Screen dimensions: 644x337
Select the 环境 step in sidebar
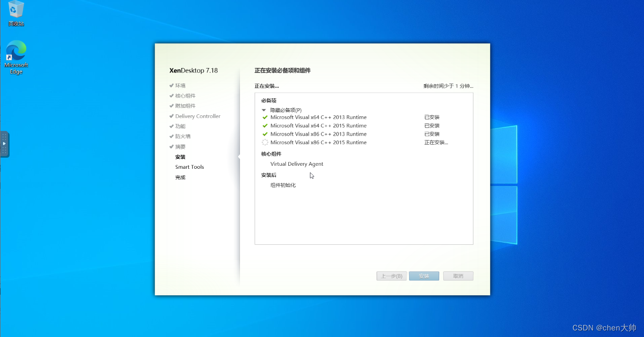(180, 86)
